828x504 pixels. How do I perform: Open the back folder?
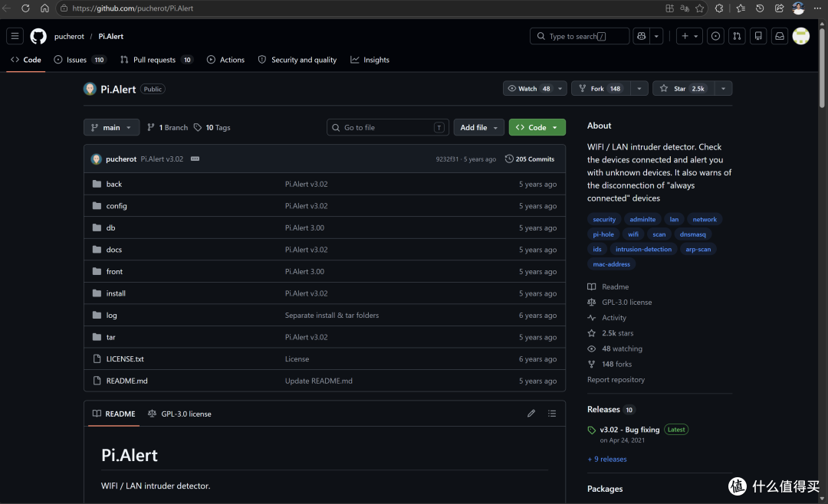coord(114,184)
